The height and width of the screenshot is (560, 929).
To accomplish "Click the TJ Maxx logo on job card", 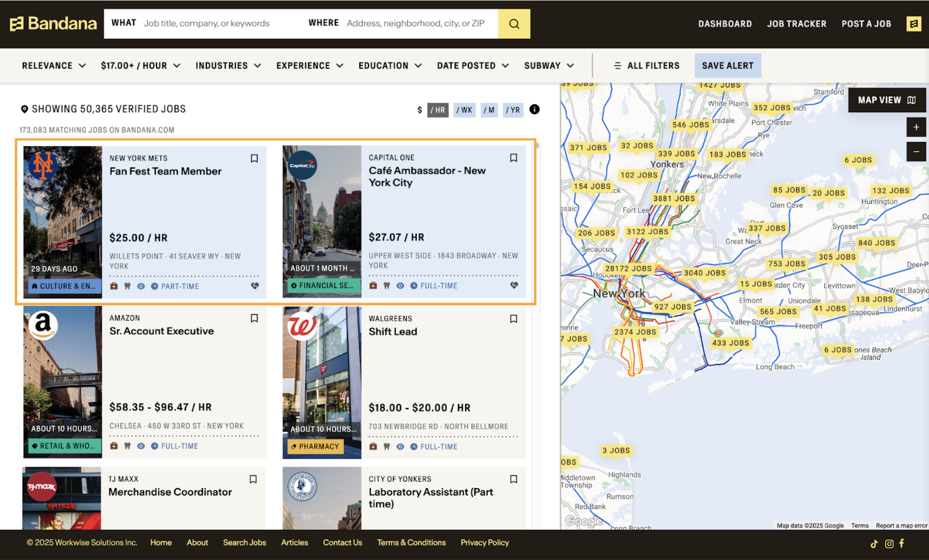I will pyautogui.click(x=42, y=487).
